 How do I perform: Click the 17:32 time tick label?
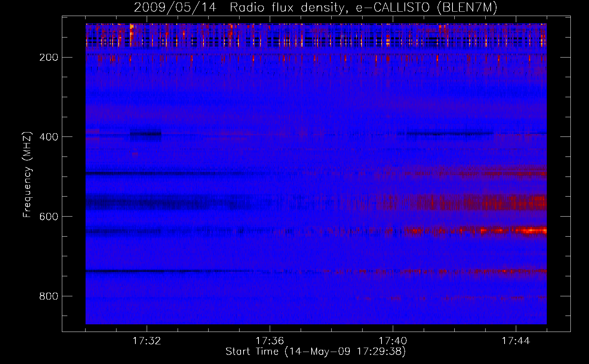(147, 341)
